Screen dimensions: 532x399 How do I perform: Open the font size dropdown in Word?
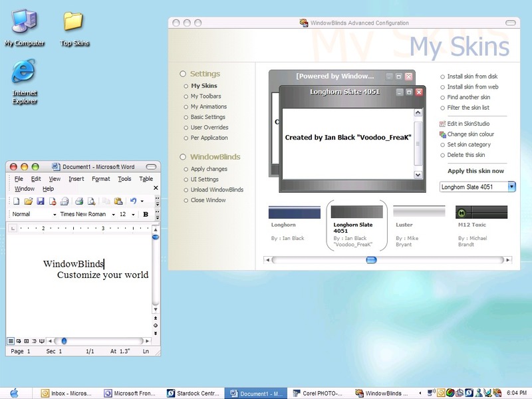pyautogui.click(x=133, y=215)
